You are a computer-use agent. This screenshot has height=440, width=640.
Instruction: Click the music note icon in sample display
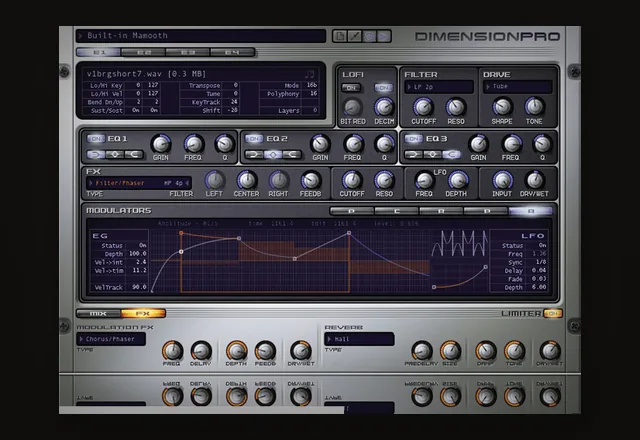coord(309,74)
